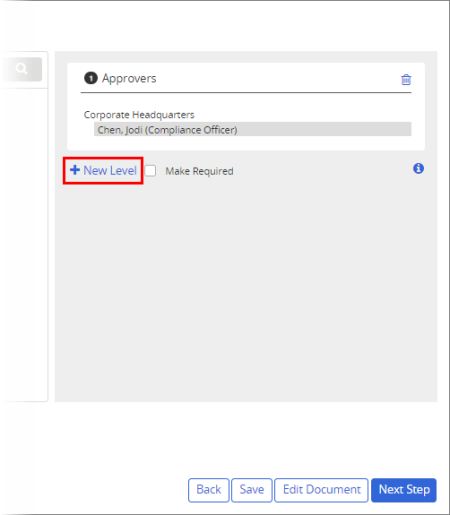
Task: Enable the Make Required checkbox
Action: (150, 171)
